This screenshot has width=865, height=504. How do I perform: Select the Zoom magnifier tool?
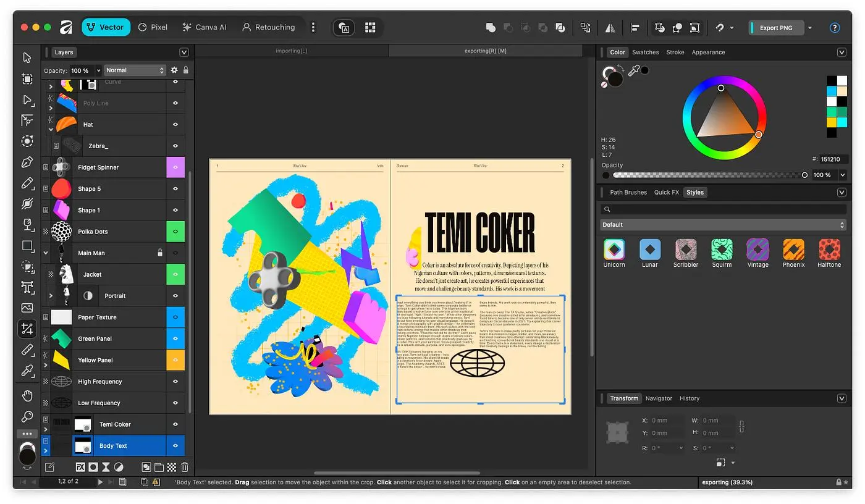pyautogui.click(x=27, y=416)
